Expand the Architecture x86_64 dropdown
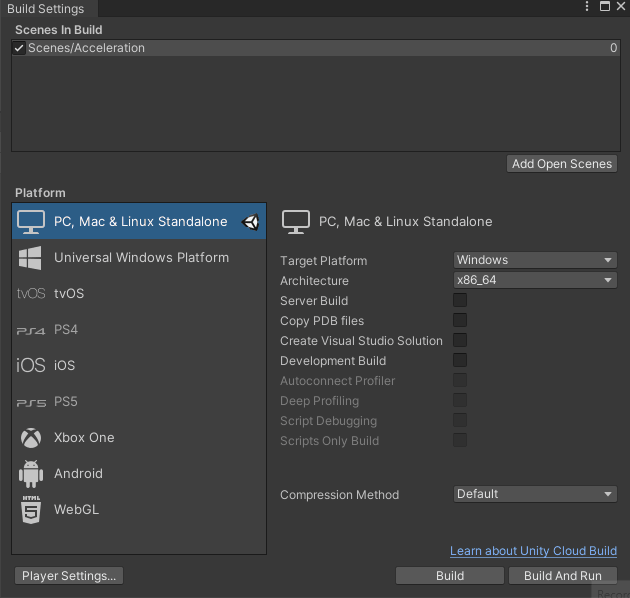The height and width of the screenshot is (598, 630). click(x=535, y=280)
